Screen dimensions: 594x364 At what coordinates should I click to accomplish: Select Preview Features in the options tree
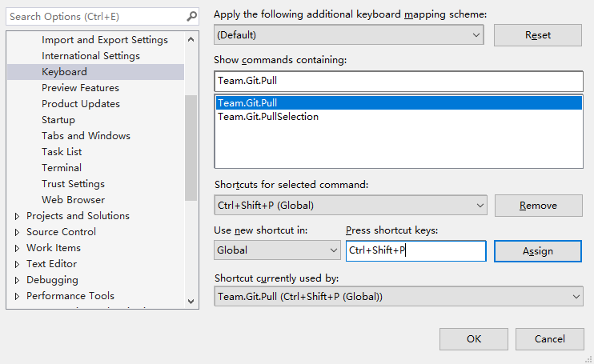(x=80, y=88)
